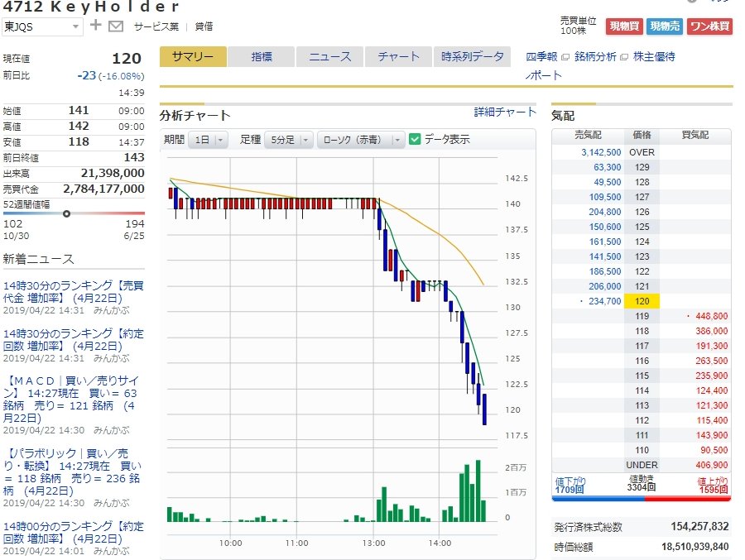Open the 【パラボリック|買い/売り・転換】 news item
The image size is (745, 560).
pos(71,471)
